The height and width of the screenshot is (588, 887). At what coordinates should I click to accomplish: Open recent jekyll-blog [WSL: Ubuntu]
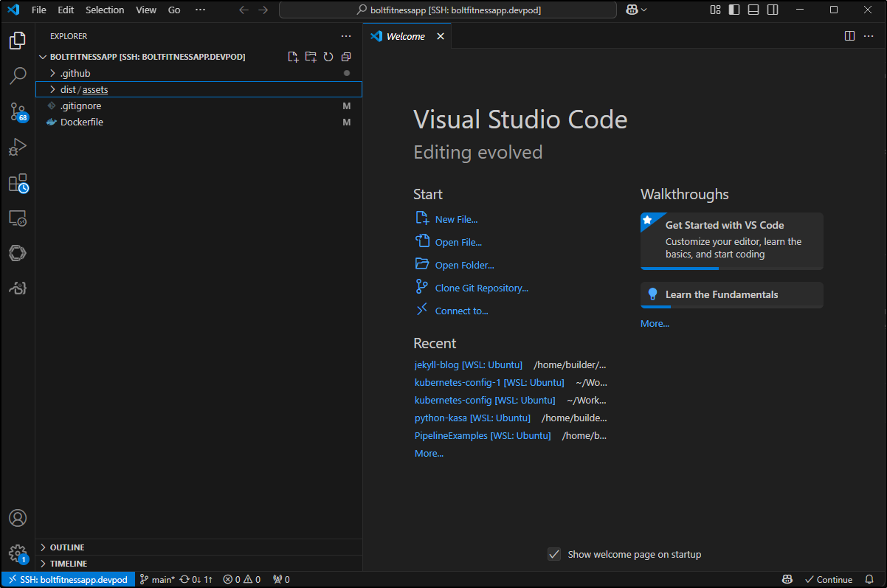click(x=469, y=365)
